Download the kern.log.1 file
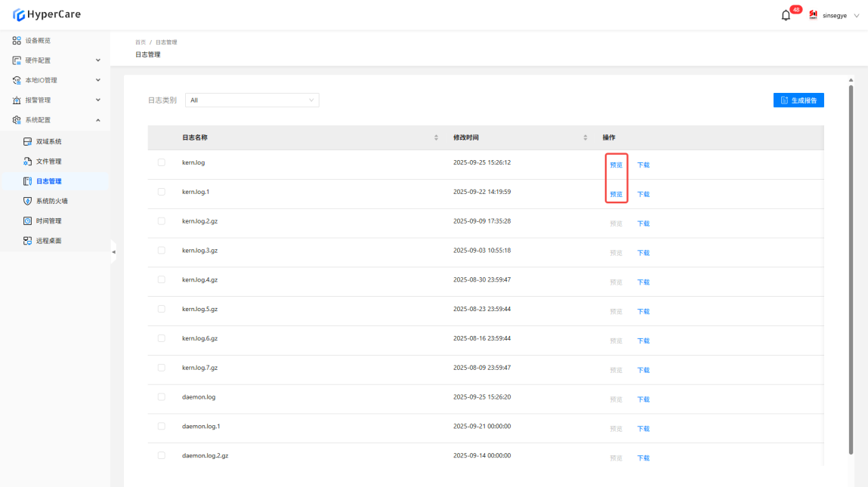 (x=643, y=194)
